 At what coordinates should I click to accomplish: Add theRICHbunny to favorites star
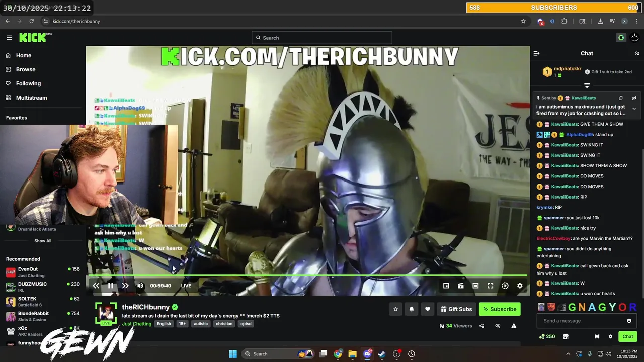point(395,309)
